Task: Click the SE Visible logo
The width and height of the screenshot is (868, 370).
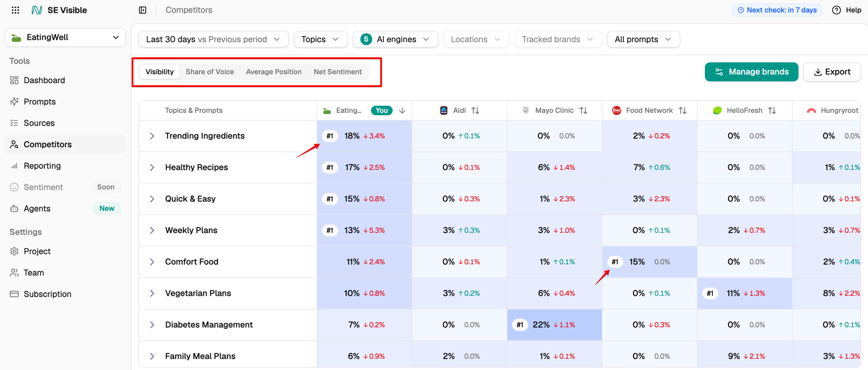Action: coord(37,10)
